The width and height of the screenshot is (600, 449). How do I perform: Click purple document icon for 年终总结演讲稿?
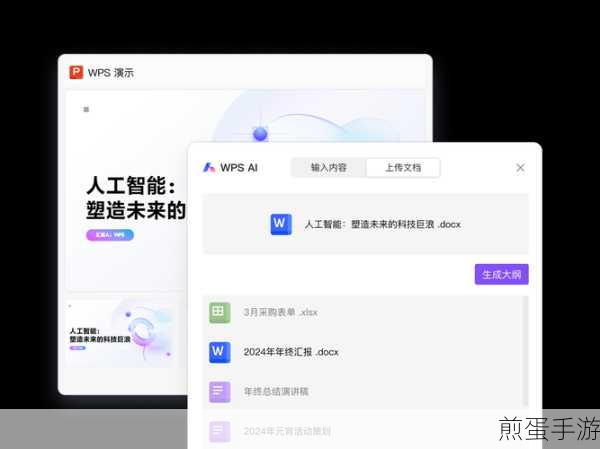220,392
